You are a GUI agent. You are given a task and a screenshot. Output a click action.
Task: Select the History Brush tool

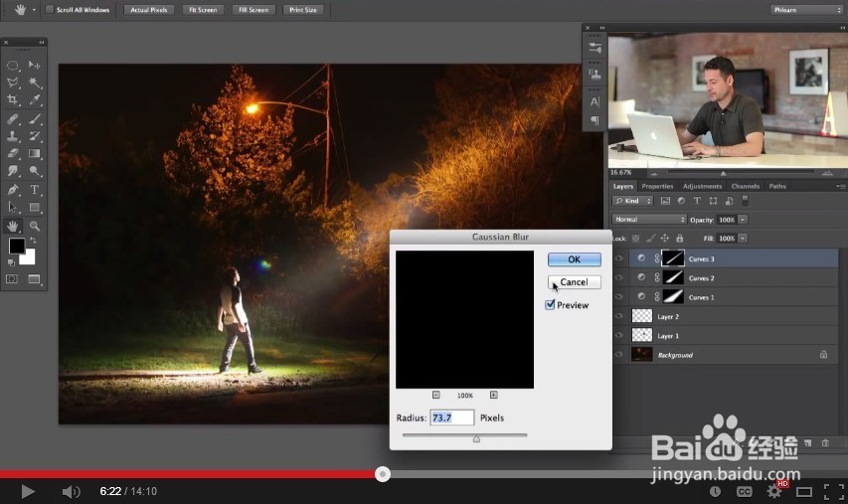(x=35, y=136)
